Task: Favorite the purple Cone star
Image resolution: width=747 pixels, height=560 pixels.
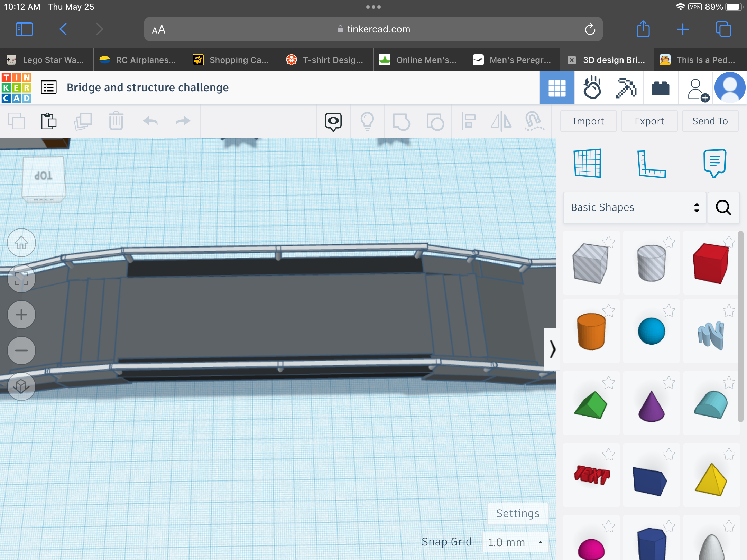Action: point(668,382)
